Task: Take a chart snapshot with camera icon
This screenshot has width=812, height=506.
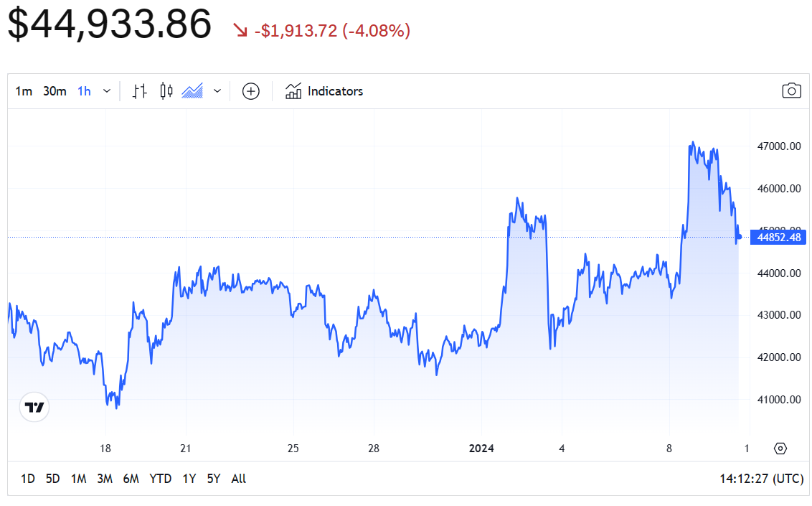Action: click(791, 90)
